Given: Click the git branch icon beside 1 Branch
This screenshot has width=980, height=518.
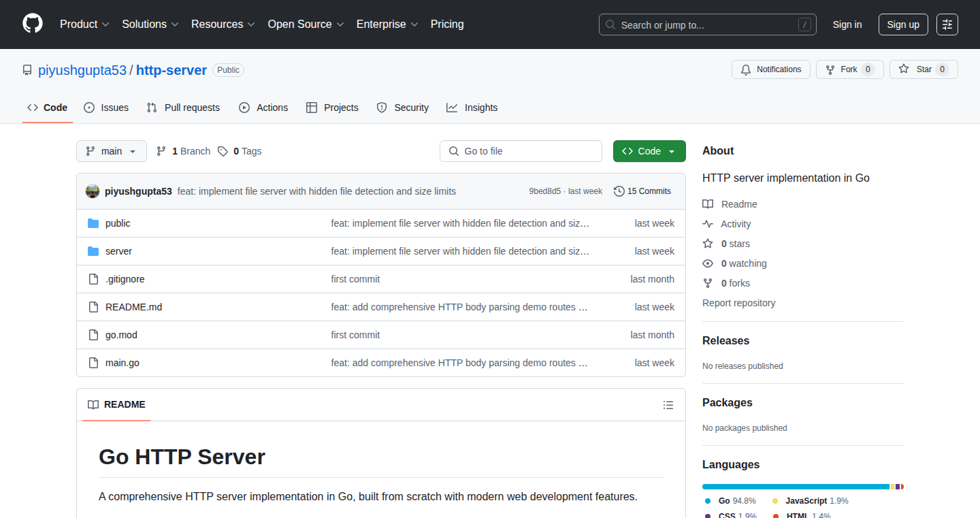Looking at the screenshot, I should [x=161, y=151].
